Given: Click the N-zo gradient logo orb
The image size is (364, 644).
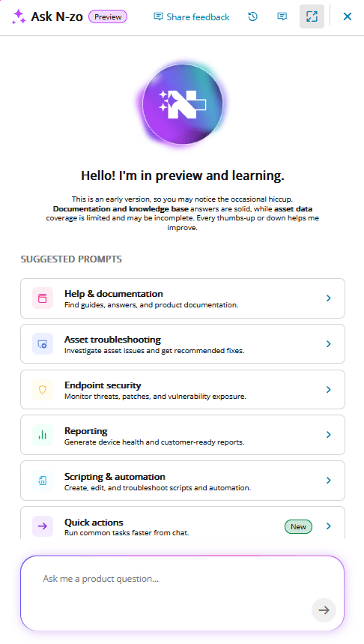Looking at the screenshot, I should point(182,104).
